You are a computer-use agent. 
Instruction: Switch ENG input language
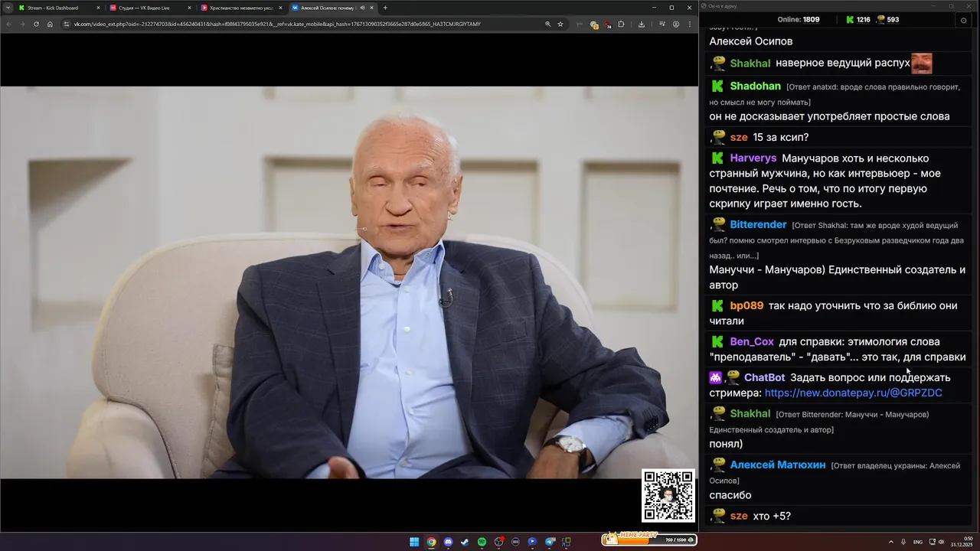(x=918, y=542)
